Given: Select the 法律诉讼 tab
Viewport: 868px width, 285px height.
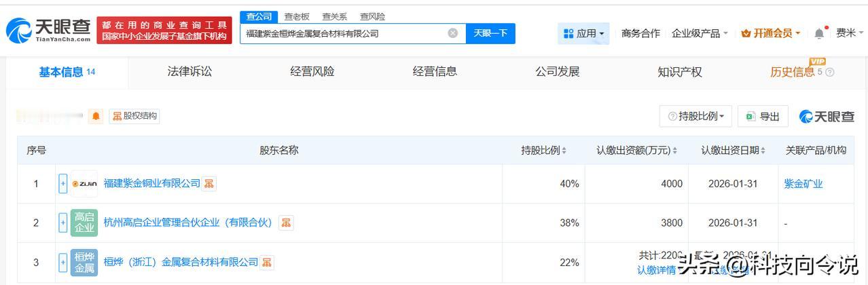Looking at the screenshot, I should (189, 71).
